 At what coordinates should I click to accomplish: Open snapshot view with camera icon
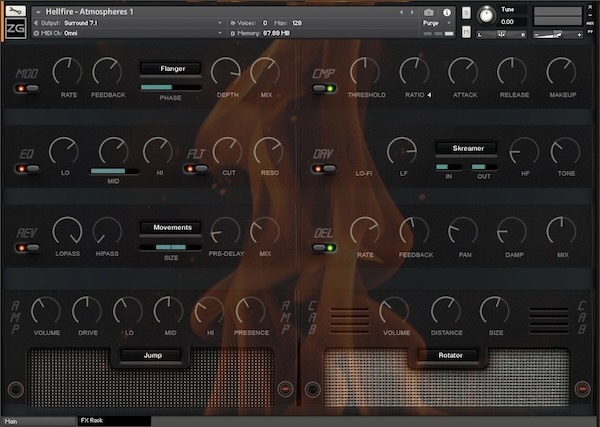coord(429,12)
